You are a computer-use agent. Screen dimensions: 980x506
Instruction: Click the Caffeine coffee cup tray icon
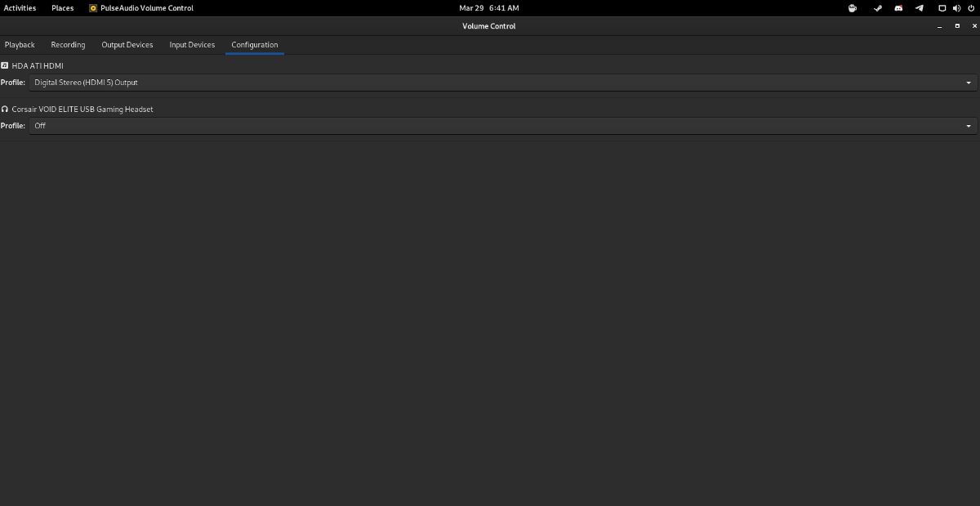(x=852, y=8)
